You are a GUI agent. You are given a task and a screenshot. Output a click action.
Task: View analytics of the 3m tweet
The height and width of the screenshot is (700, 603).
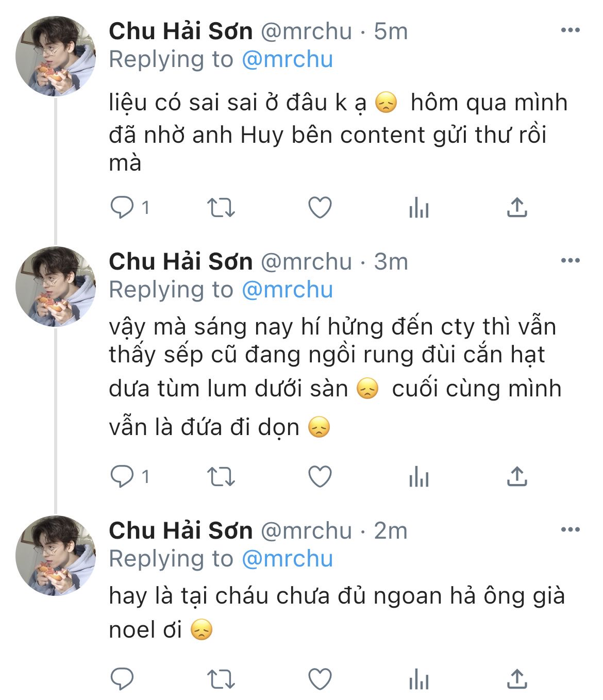pos(418,477)
